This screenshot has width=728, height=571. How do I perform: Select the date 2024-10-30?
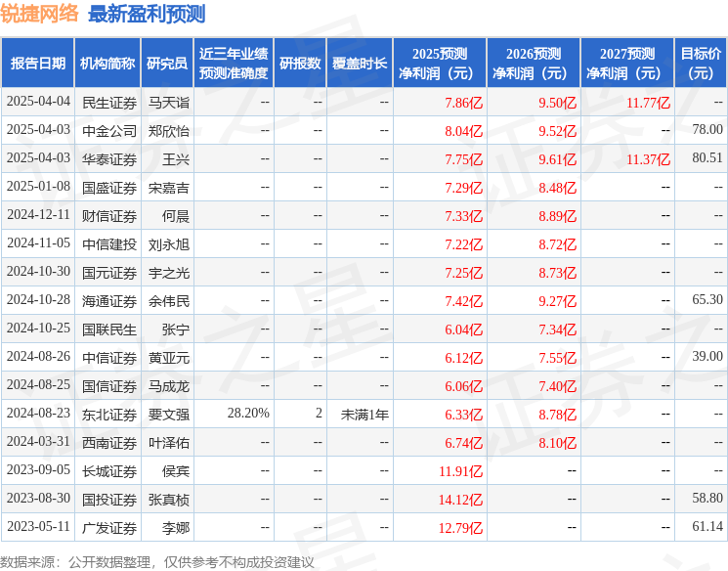coord(38,272)
